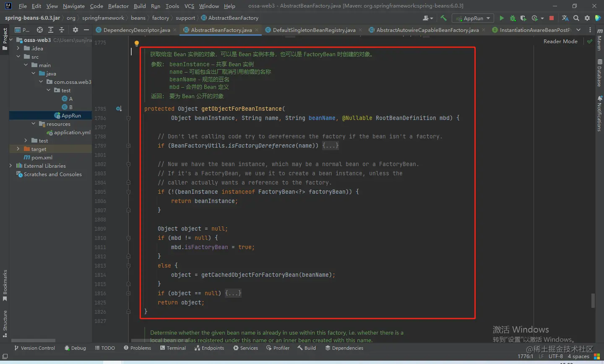This screenshot has width=604, height=364.
Task: Open the Terminal tool window
Action: tap(173, 348)
